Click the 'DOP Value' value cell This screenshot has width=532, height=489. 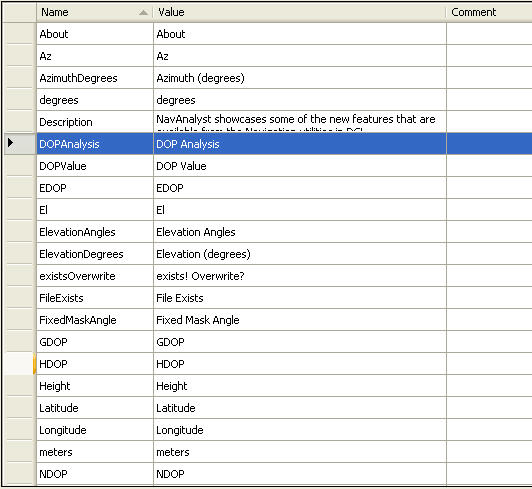[300, 166]
